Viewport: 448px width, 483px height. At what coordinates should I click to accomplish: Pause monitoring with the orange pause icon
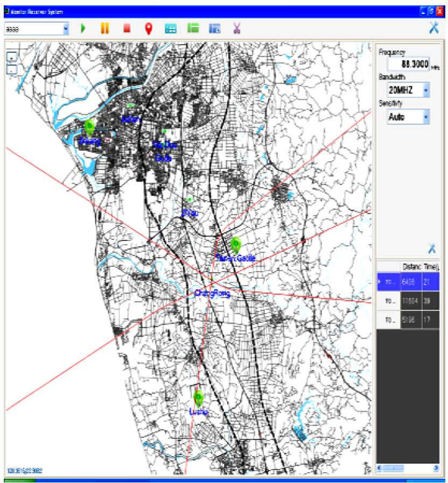coord(104,29)
